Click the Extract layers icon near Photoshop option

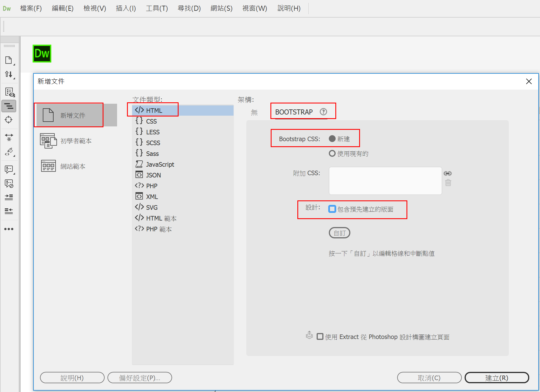[309, 335]
